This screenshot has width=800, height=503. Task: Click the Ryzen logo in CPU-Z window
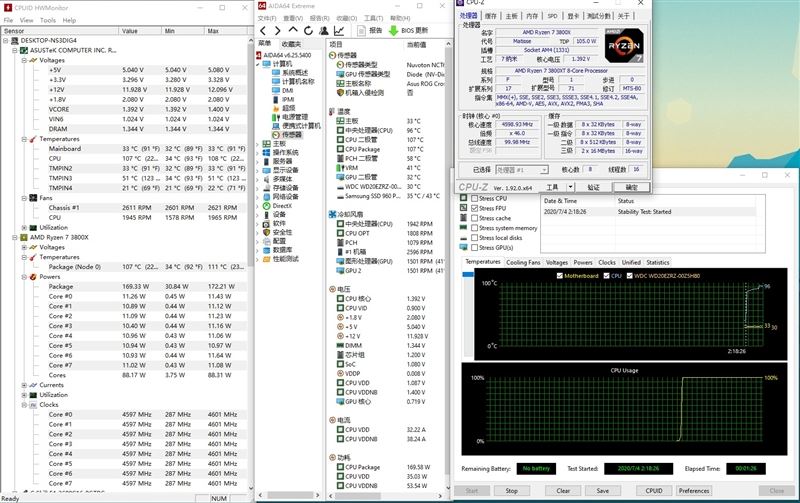[624, 45]
